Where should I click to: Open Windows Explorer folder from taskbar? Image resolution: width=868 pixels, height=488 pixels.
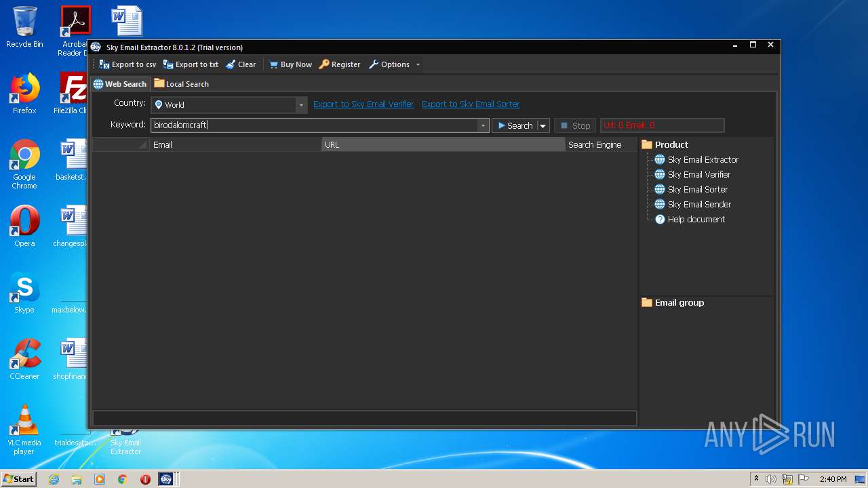pyautogui.click(x=77, y=479)
